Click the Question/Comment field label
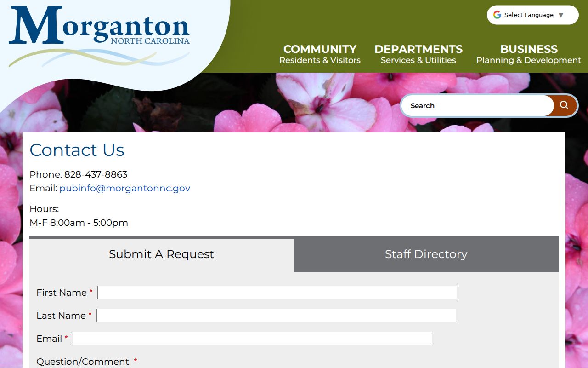The image size is (588, 368). (x=83, y=362)
